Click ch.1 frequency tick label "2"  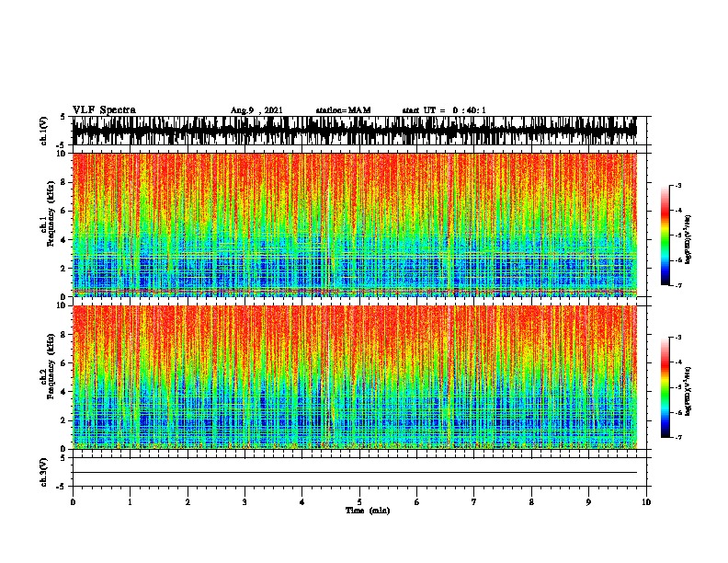64,269
